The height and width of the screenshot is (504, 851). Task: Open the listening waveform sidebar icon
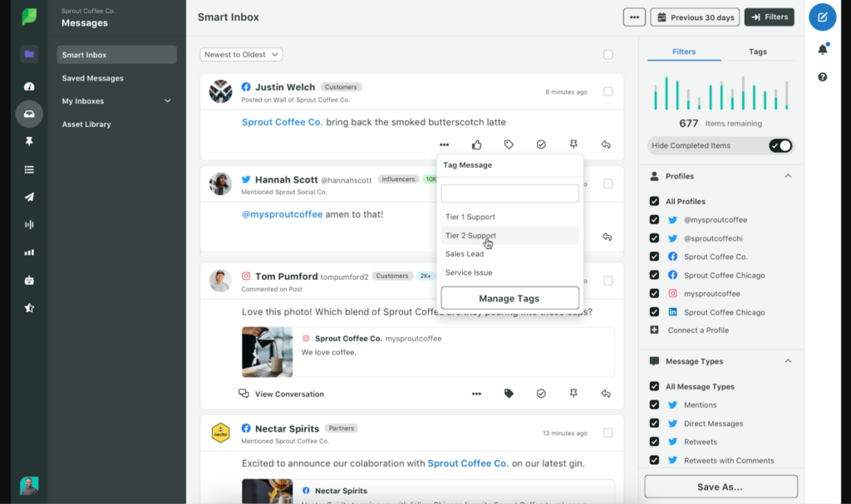pos(29,225)
